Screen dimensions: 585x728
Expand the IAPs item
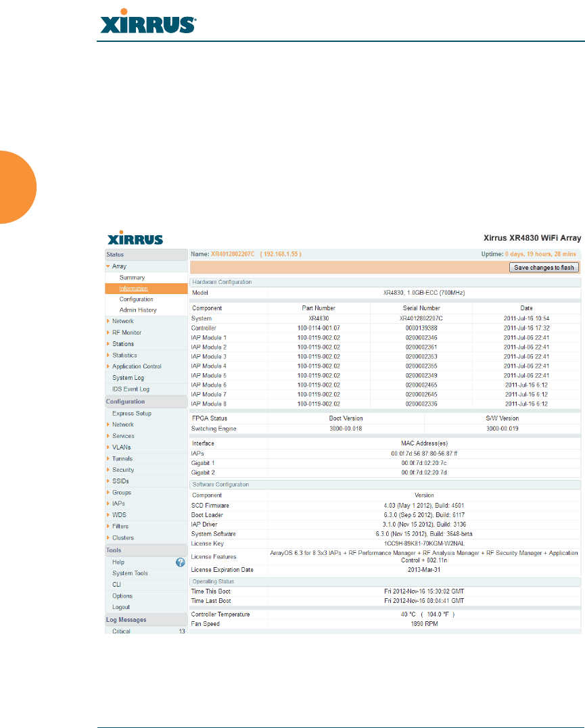[x=108, y=504]
